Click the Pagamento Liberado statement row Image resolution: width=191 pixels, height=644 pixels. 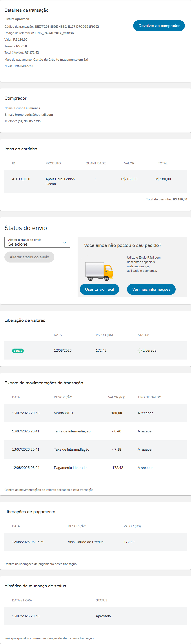click(96, 468)
